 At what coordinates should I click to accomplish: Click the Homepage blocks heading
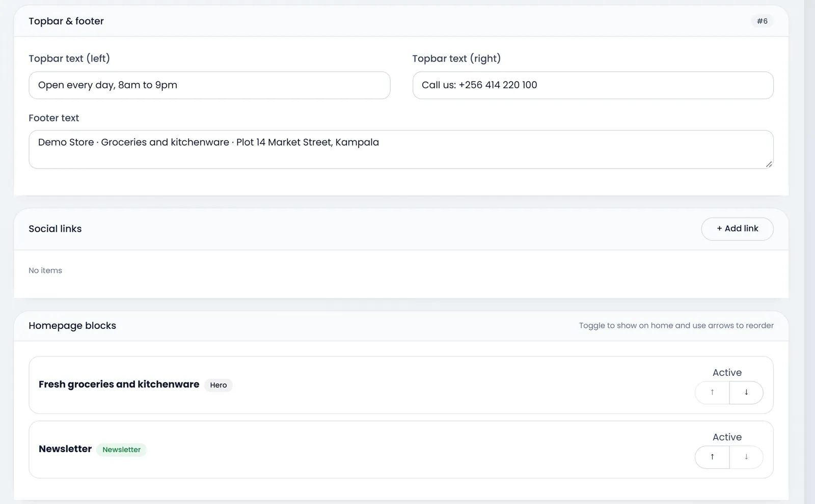coord(72,326)
